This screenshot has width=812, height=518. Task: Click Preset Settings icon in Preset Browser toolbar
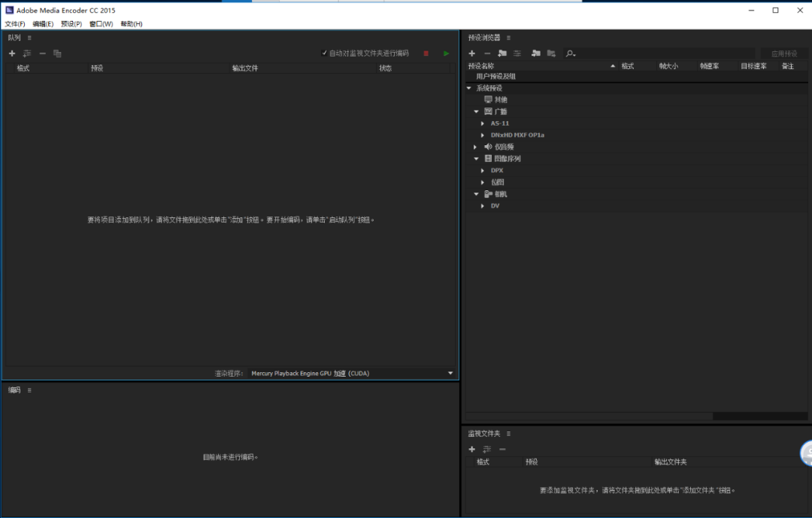(x=517, y=53)
